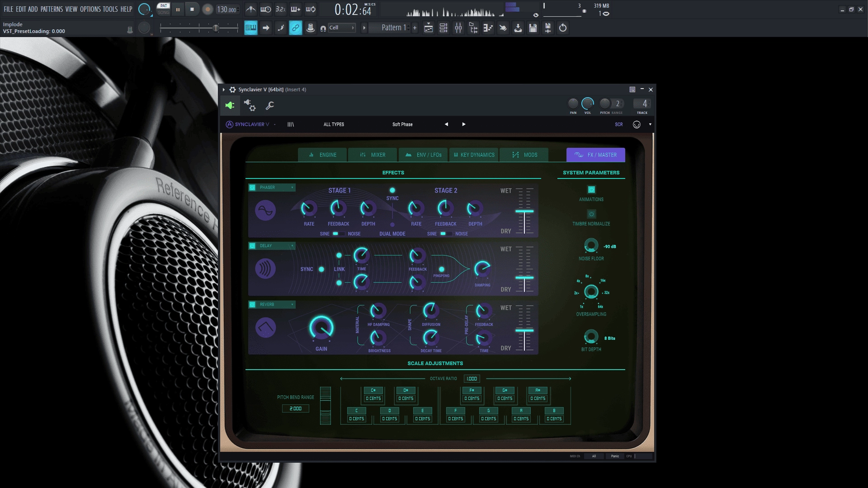Open the ALL TYPES preset filter
This screenshot has height=488, width=868.
[334, 124]
